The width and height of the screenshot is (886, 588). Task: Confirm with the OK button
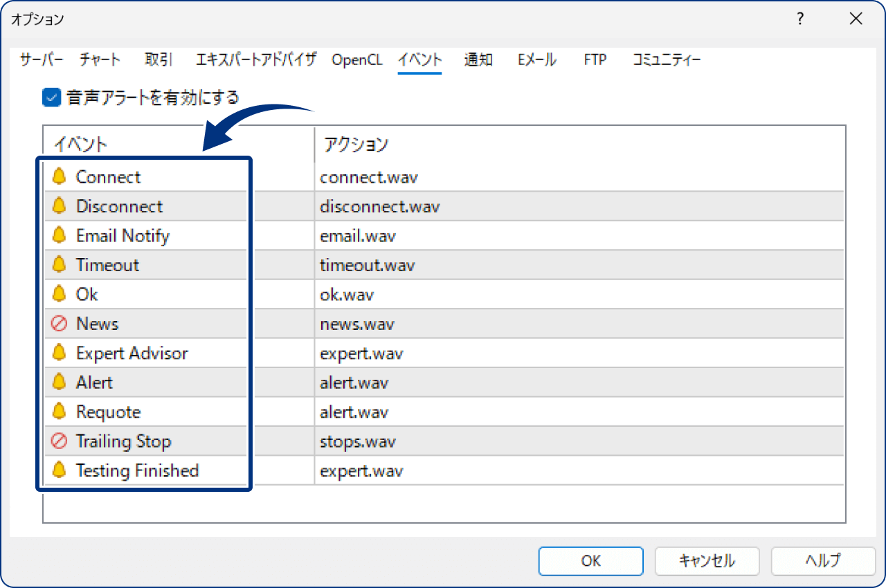[x=591, y=561]
